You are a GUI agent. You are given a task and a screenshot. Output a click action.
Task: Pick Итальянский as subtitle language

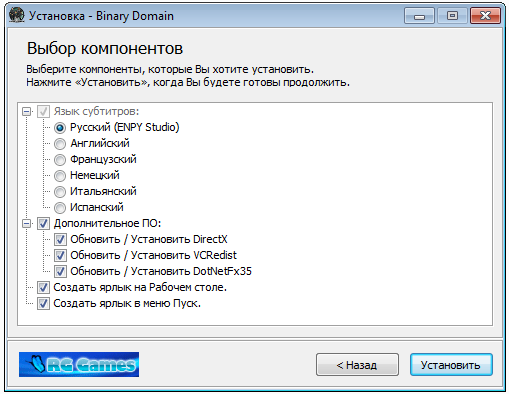tap(60, 192)
